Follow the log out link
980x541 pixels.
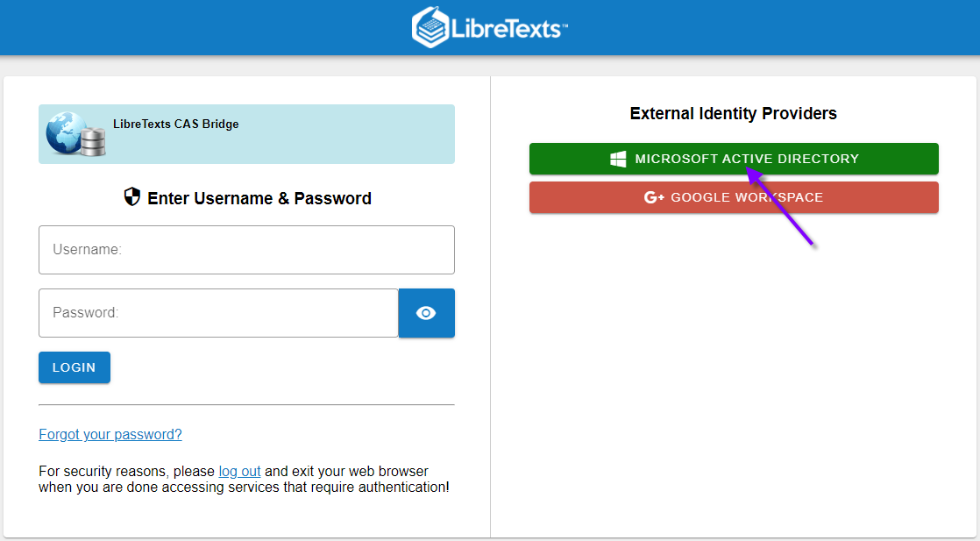[x=239, y=471]
